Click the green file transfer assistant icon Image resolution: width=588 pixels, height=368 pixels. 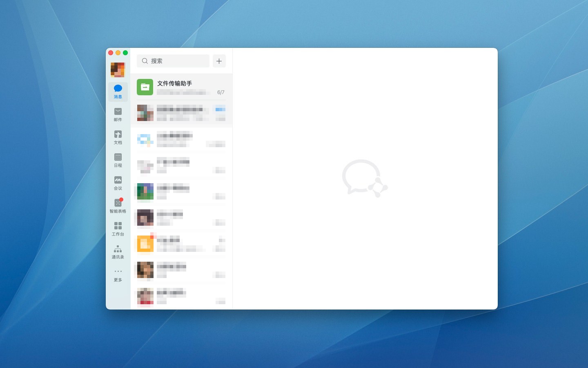point(145,87)
